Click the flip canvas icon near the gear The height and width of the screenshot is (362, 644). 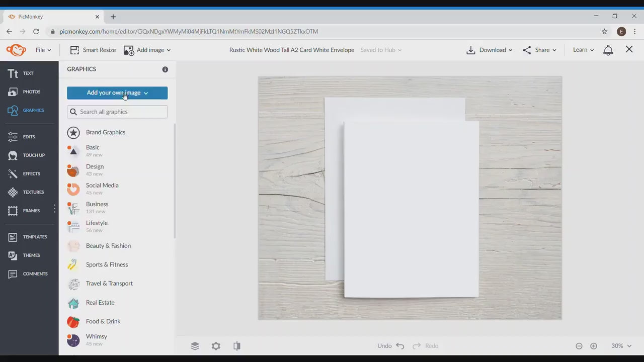point(236,345)
